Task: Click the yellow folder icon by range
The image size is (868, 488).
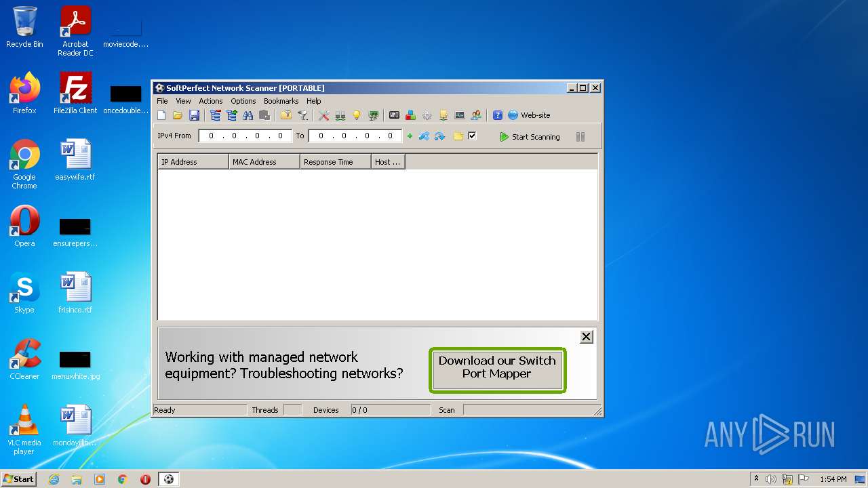Action: 458,136
